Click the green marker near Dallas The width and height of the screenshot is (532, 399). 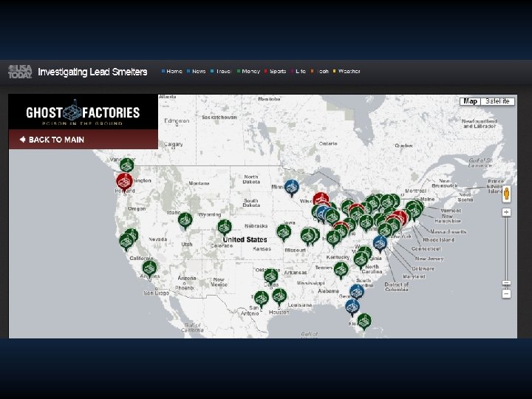[270, 276]
